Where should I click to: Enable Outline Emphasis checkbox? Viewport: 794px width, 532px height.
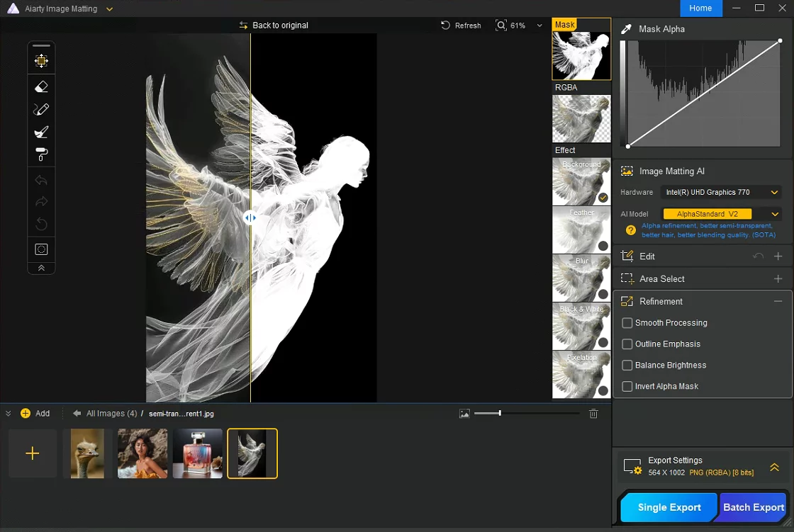pyautogui.click(x=627, y=344)
